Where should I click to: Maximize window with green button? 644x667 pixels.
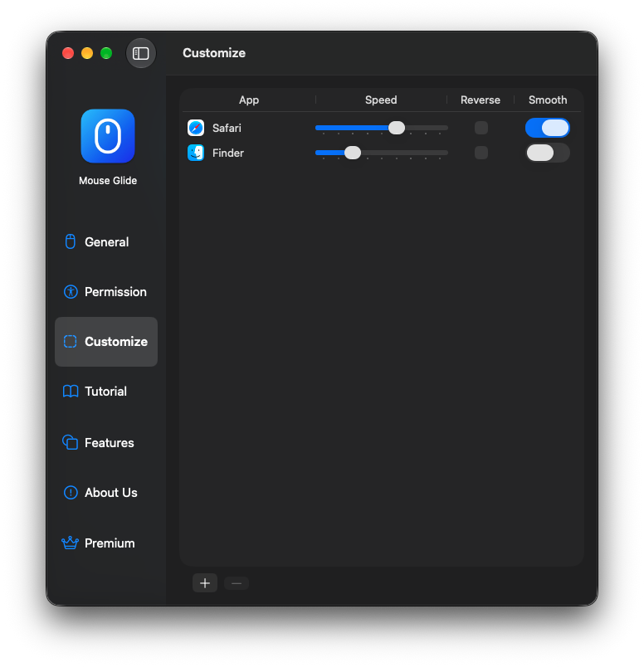[x=106, y=53]
